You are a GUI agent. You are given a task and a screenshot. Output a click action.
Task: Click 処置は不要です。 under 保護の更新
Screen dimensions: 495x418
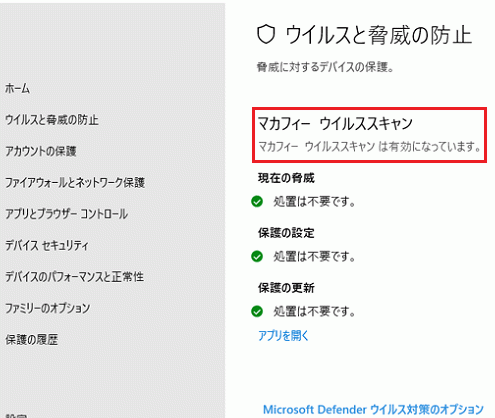pos(314,312)
